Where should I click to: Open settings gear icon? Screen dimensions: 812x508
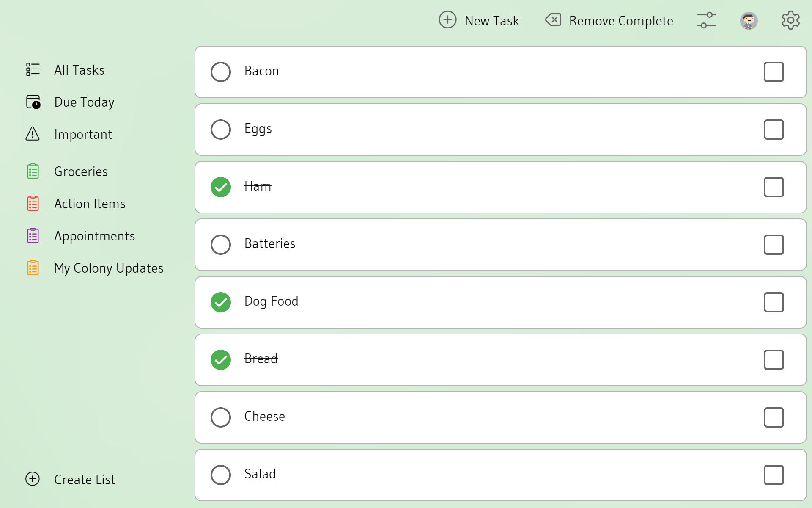tap(790, 20)
